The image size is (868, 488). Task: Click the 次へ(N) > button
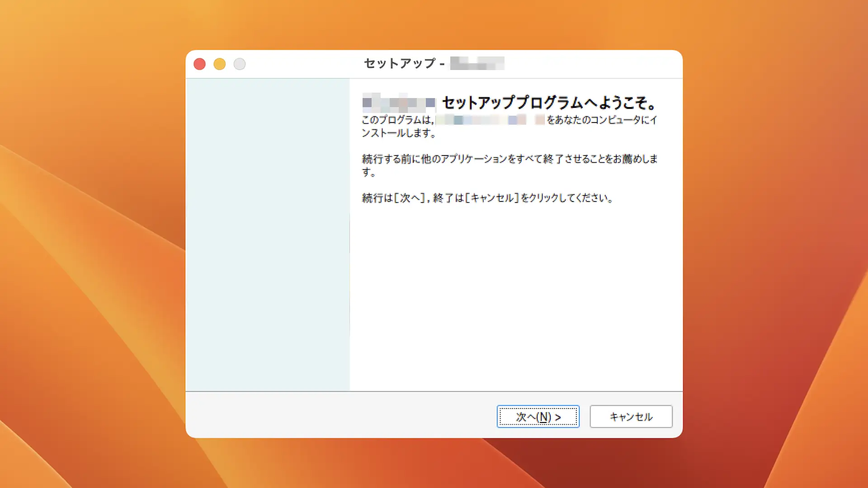click(x=538, y=416)
